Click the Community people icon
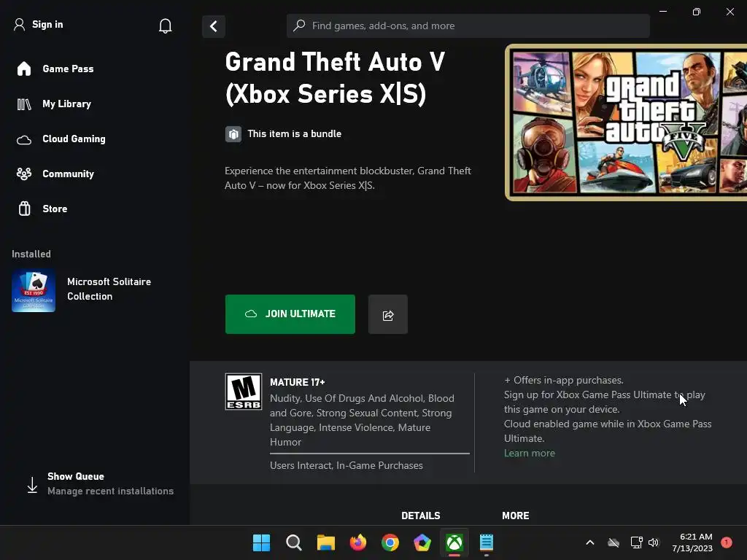Viewport: 747px width, 560px height. point(24,174)
